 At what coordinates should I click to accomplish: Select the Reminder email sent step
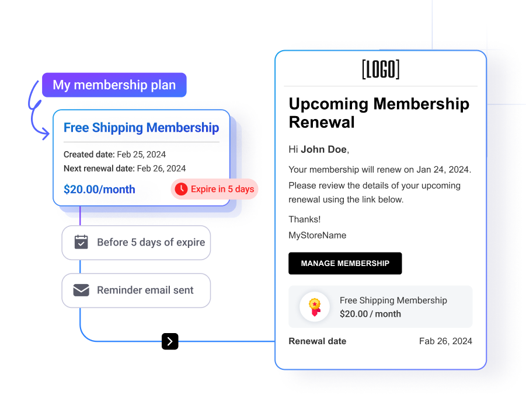[x=136, y=290]
